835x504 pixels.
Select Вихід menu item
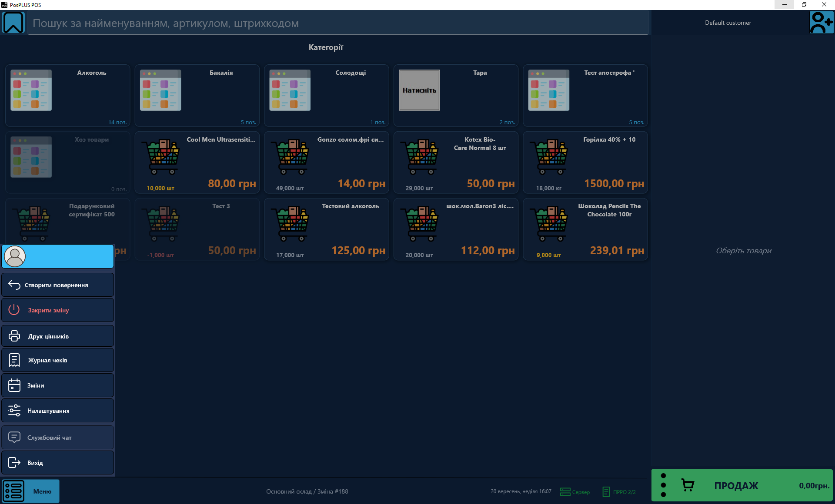click(58, 463)
